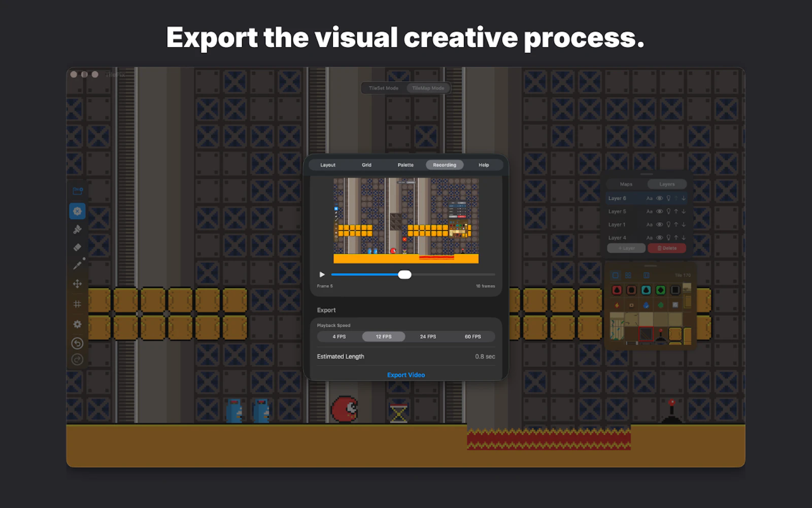Open the project folder icon in left toolbar
The image size is (812, 508).
pos(77,192)
